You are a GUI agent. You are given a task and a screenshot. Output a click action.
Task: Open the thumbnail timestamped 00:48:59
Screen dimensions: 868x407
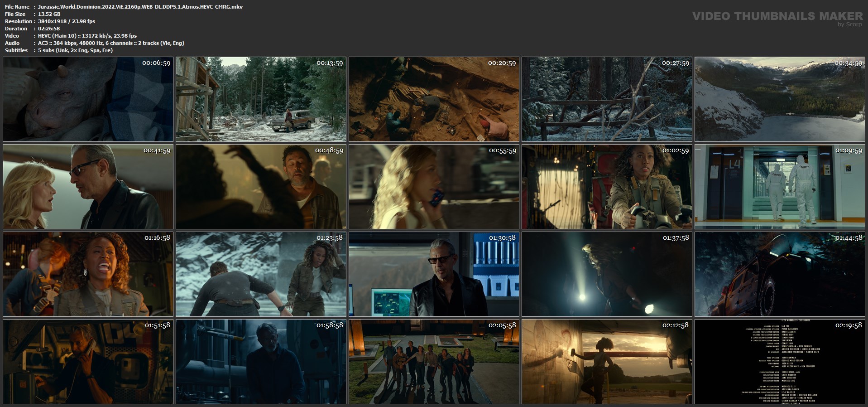tap(261, 187)
